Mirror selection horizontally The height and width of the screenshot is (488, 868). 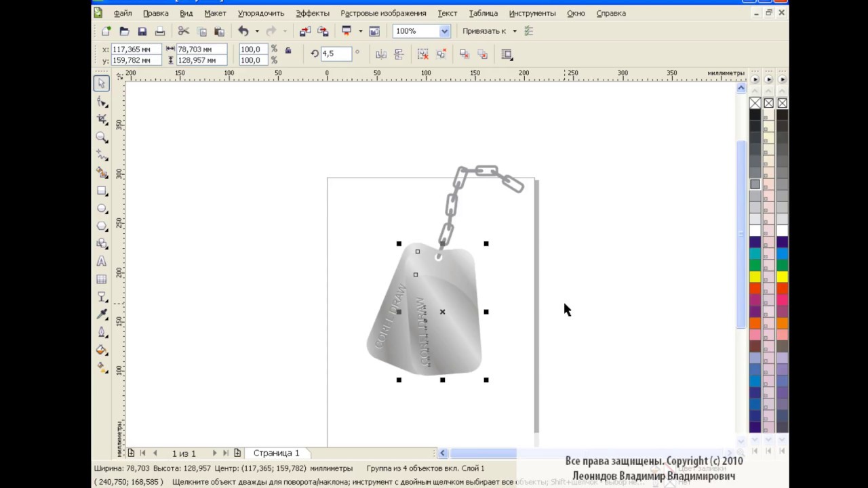click(380, 54)
